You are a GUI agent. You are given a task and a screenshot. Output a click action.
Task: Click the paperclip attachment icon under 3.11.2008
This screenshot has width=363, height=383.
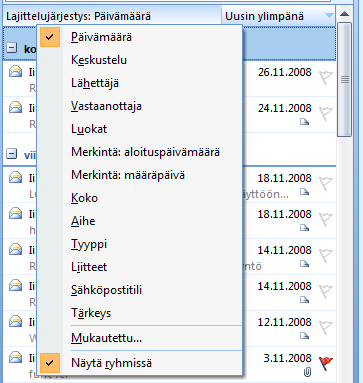(x=307, y=372)
